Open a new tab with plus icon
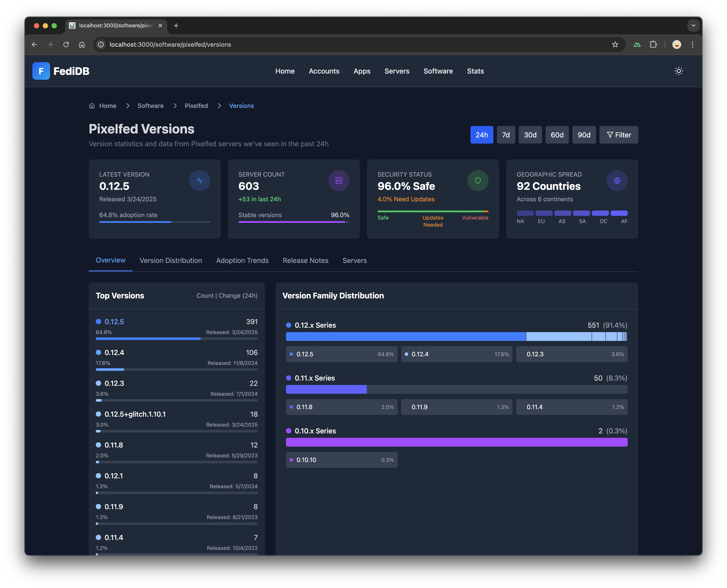Image resolution: width=727 pixels, height=588 pixels. point(176,25)
